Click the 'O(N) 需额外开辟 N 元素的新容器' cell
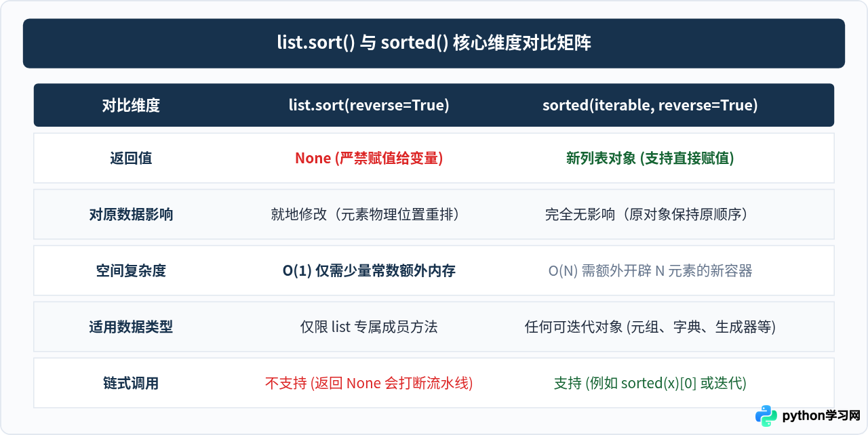Screen dimensions: 868x435 650,270
